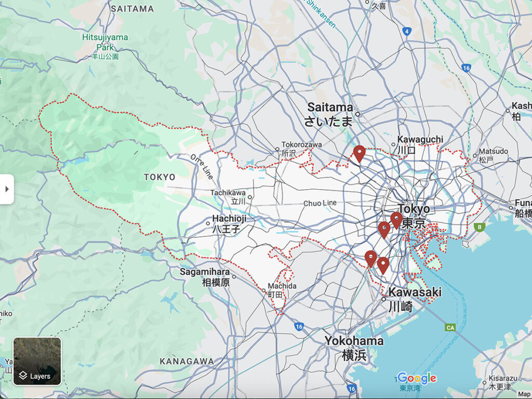The image size is (532, 399).
Task: Click the route 4 highway shield
Action: (407, 32)
